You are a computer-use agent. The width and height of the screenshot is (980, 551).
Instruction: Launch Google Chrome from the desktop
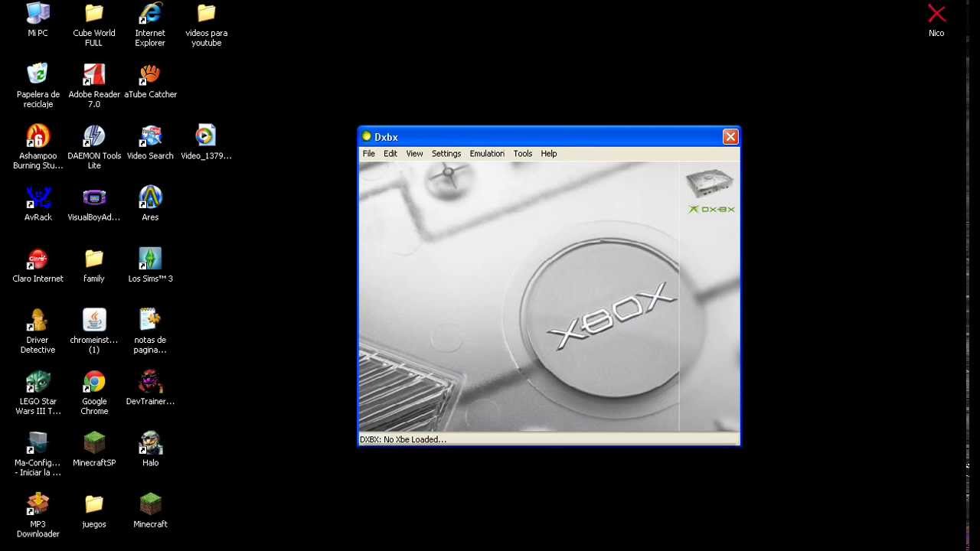coord(94,393)
